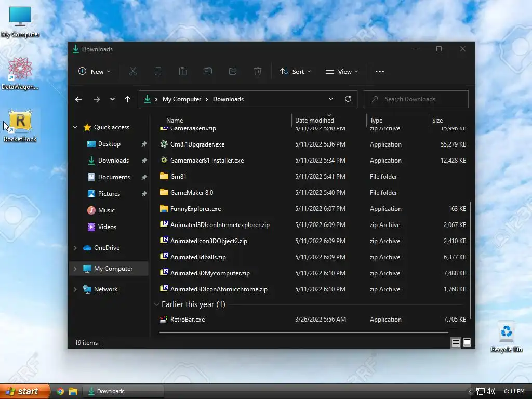The width and height of the screenshot is (532, 399).
Task: Open recent locations dropdown arrow
Action: coord(112,99)
